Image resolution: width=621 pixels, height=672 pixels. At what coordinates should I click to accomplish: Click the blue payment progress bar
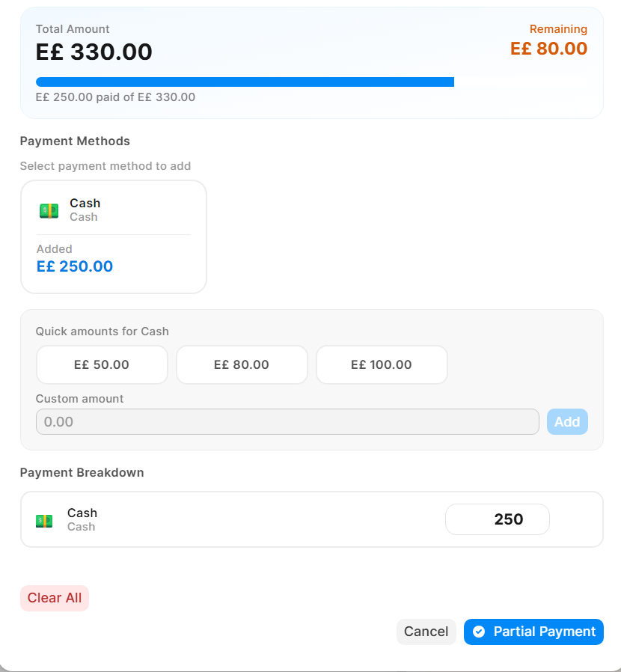[245, 82]
